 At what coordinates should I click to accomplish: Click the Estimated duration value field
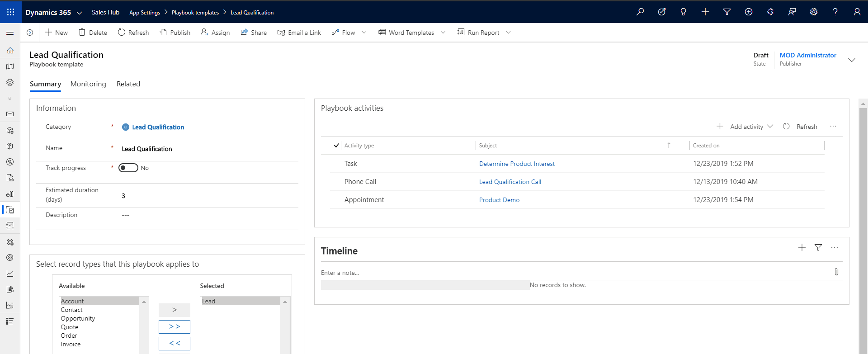(x=209, y=196)
